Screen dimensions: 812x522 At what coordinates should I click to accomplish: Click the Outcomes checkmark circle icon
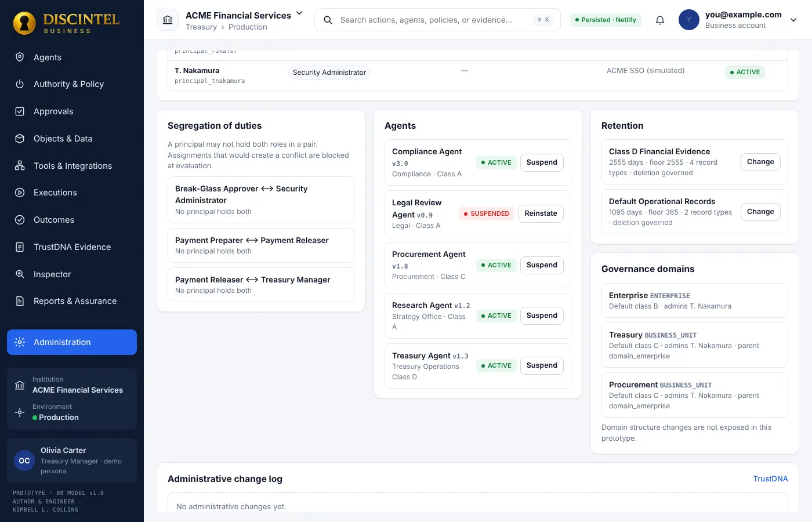[20, 220]
